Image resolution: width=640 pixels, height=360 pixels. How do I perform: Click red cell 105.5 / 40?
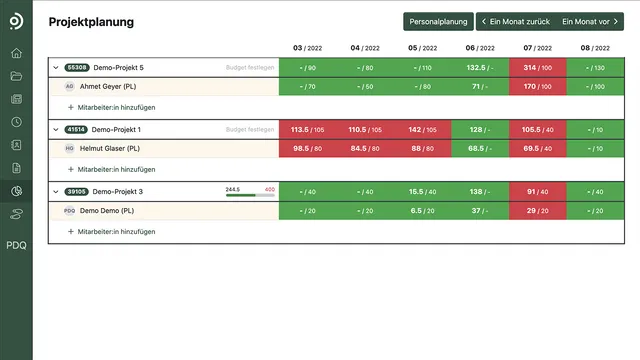pyautogui.click(x=538, y=130)
